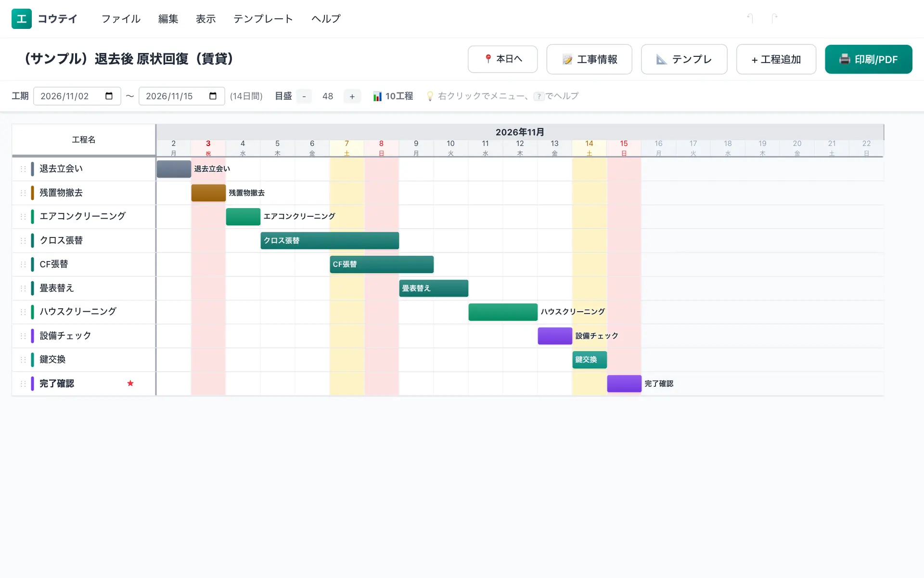The image size is (924, 578).
Task: Click the undo arrow icon
Action: (x=750, y=18)
